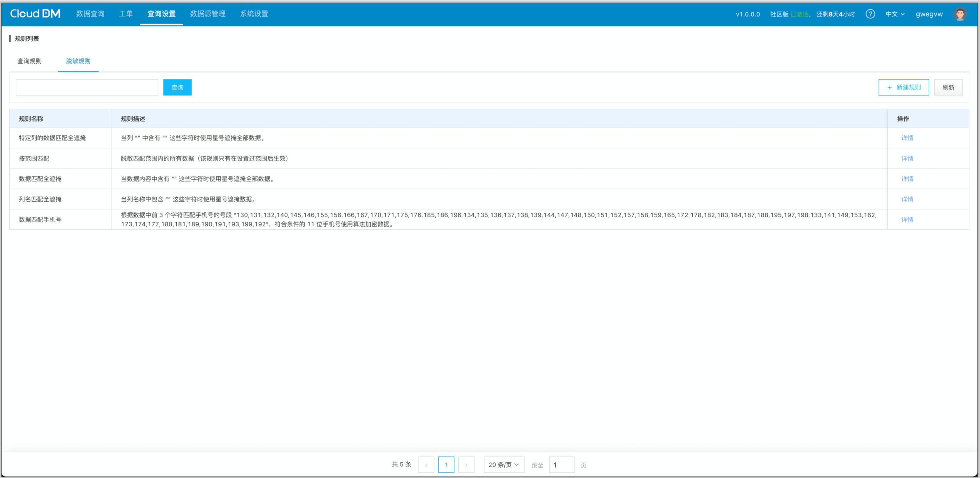Switch to the 查询规则 tab
The width and height of the screenshot is (980, 478).
[30, 61]
